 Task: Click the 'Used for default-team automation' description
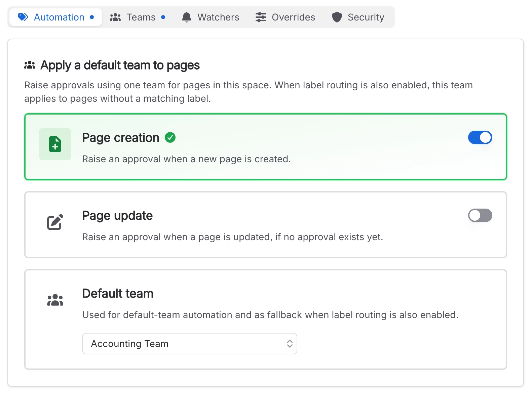(x=270, y=315)
